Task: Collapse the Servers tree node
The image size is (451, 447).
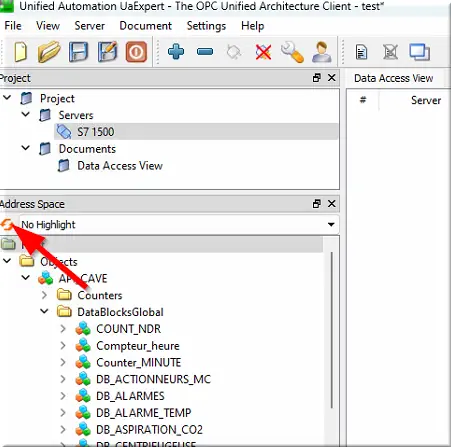Action: point(26,115)
